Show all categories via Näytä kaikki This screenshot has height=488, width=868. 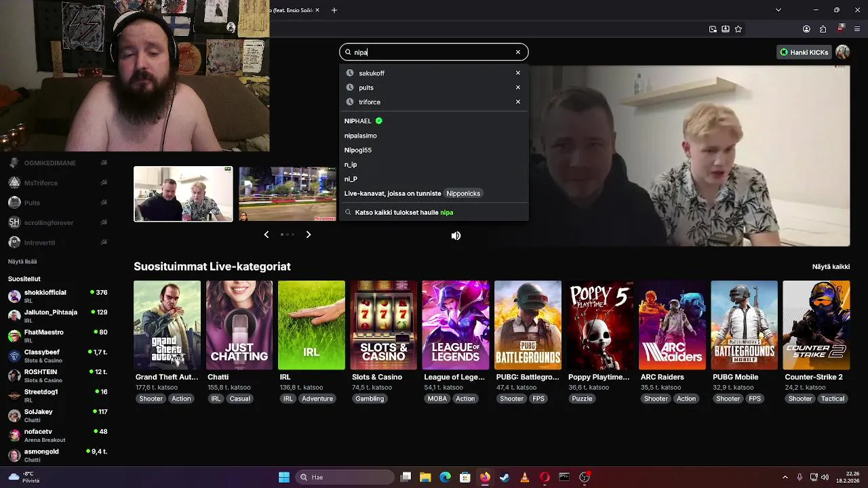831,266
